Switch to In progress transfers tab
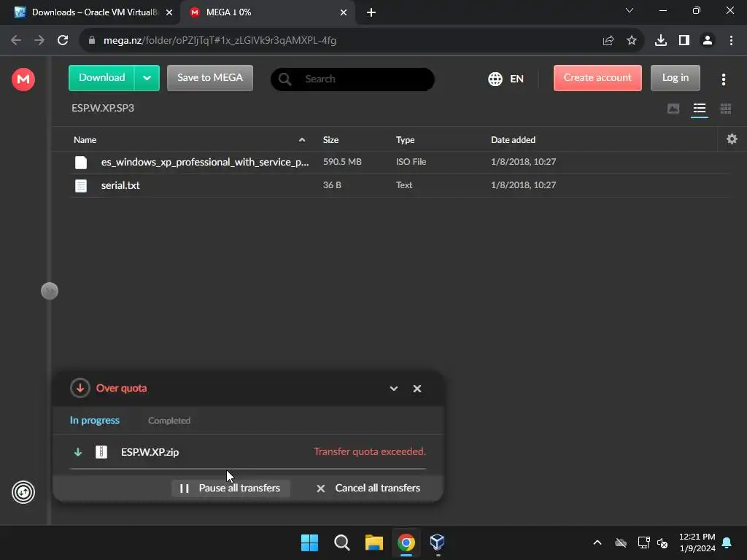 tap(95, 421)
